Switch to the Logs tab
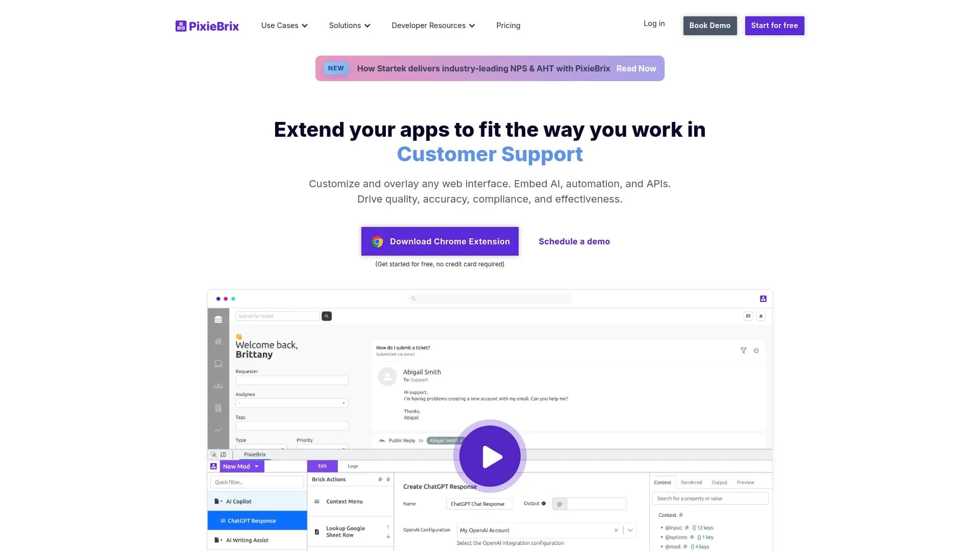Image resolution: width=980 pixels, height=551 pixels. (x=353, y=466)
